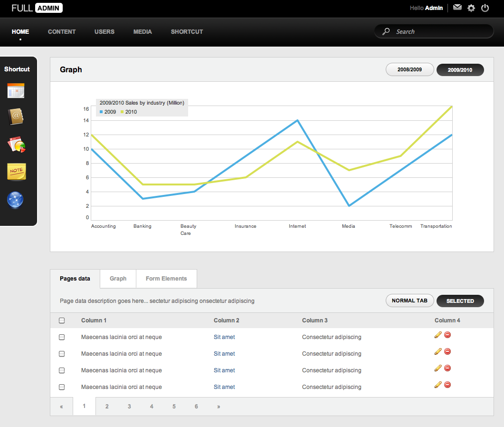
Task: Check the third table row checkbox
Action: (x=62, y=370)
